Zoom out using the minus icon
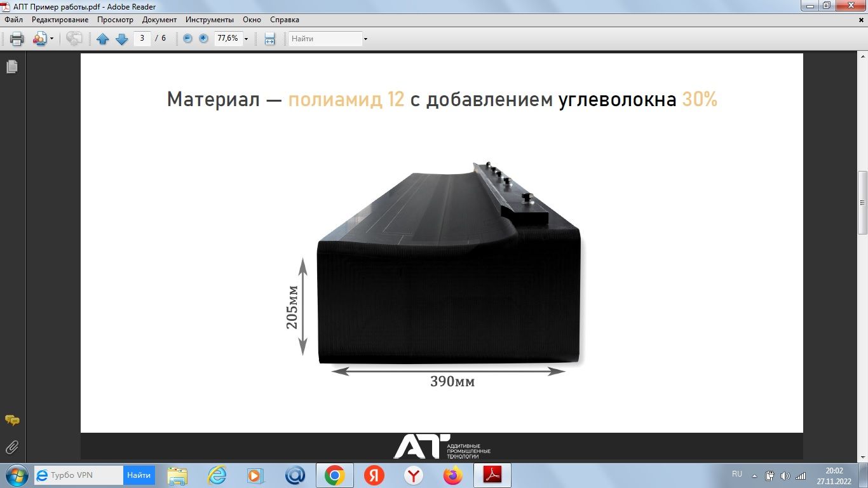This screenshot has height=488, width=868. pos(187,38)
